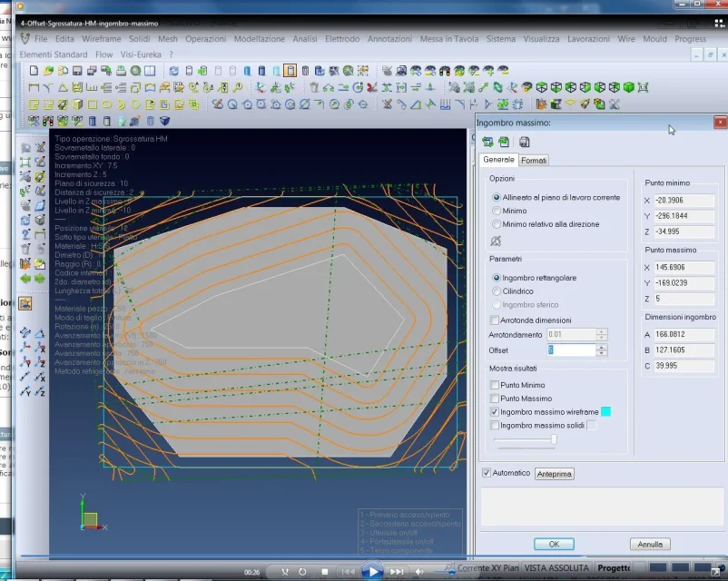Viewport: 728px width, 581px height.
Task: Click the first green select icon in Ingombro massimo panel
Action: tap(487, 143)
